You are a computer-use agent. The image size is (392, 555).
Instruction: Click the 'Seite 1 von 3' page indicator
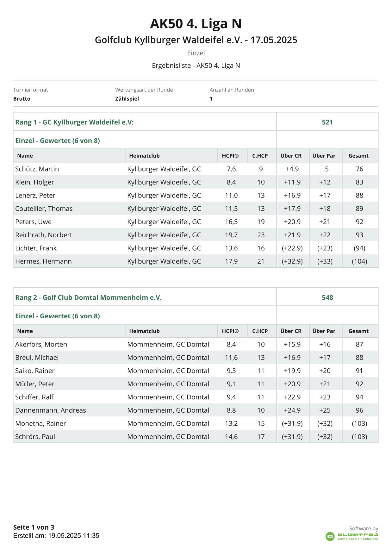[34, 527]
